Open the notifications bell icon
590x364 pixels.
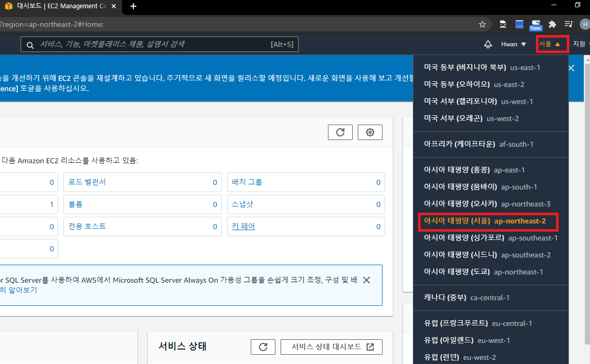click(x=488, y=44)
